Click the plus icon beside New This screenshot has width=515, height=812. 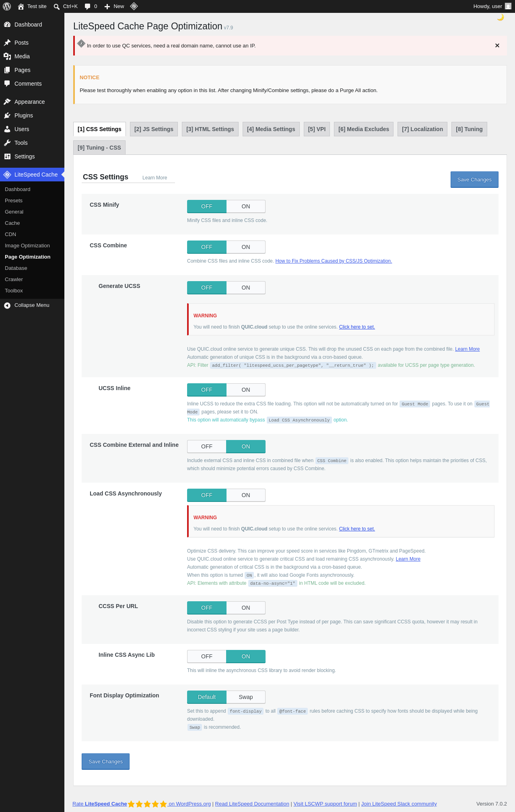(x=107, y=6)
